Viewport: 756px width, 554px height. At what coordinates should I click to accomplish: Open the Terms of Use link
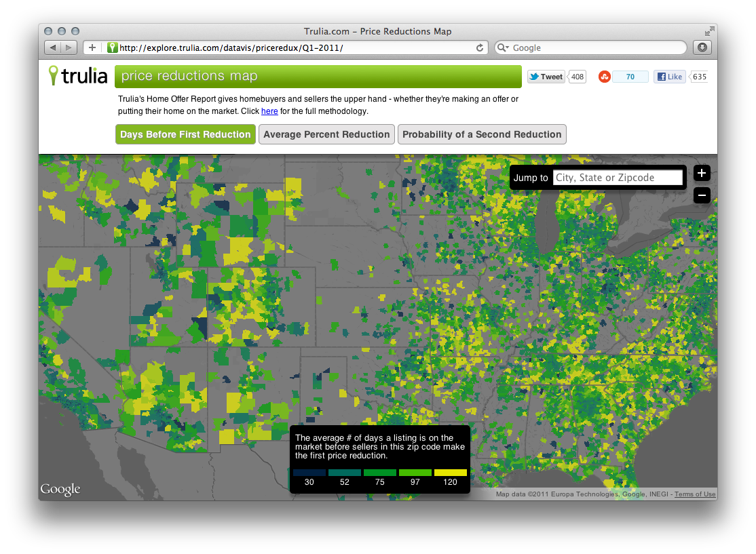coord(694,494)
